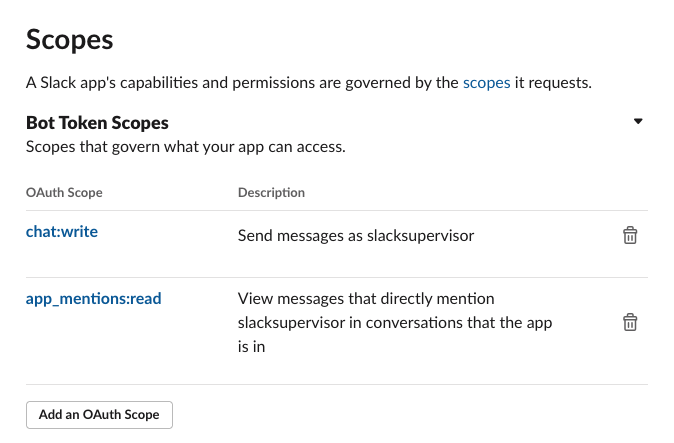Select the 'View messages that directly mention' description

tap(395, 322)
